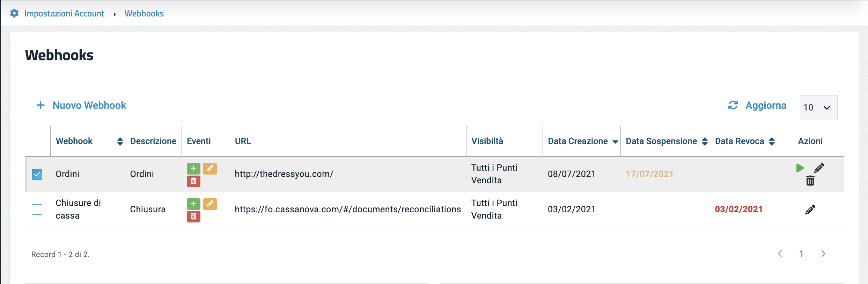Click Nuovo Webhook to create a webhook
The width and height of the screenshot is (868, 284).
pyautogui.click(x=89, y=105)
